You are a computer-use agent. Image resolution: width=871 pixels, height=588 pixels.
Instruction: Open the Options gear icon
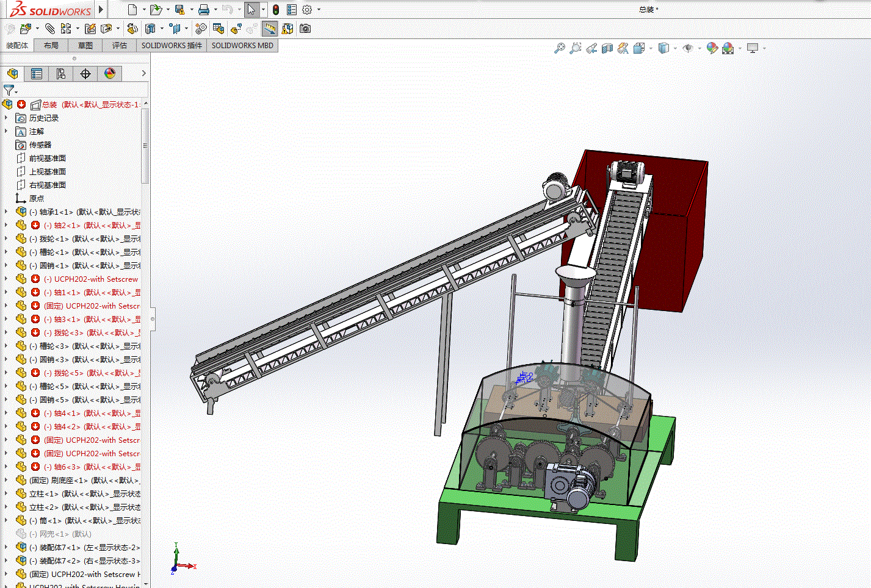[x=307, y=10]
